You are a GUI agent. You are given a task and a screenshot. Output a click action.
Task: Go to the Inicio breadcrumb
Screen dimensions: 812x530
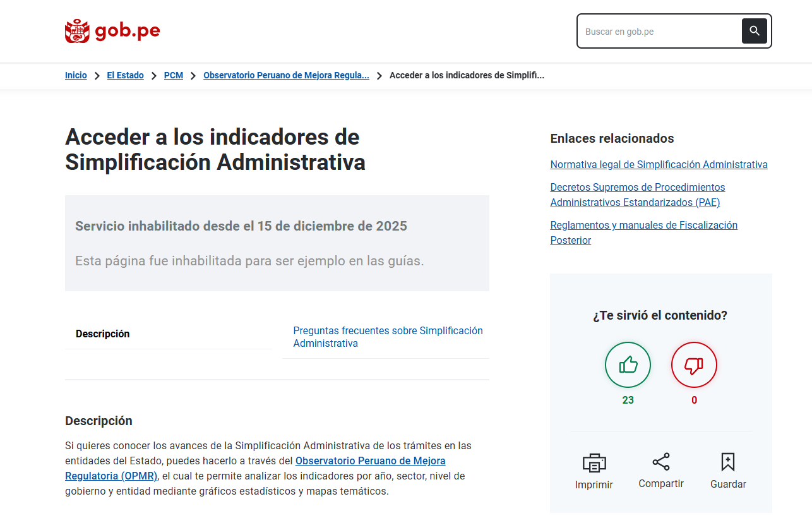[76, 75]
